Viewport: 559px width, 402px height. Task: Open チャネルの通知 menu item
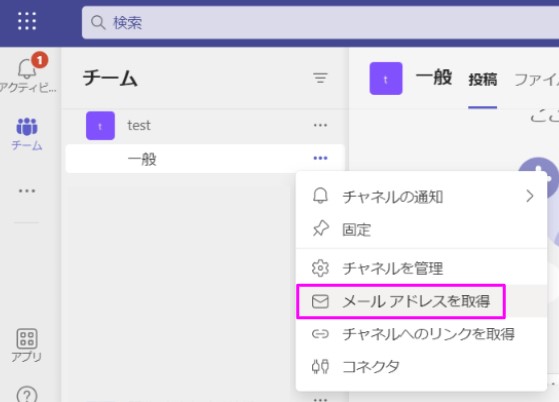[x=421, y=196]
